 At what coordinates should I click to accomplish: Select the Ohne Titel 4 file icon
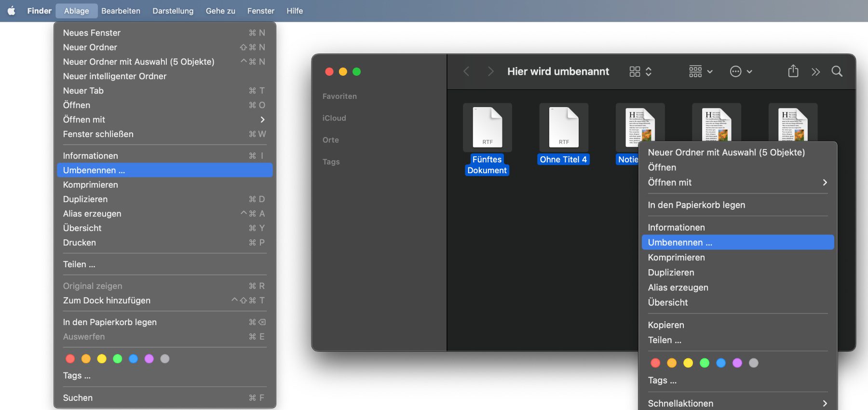click(563, 128)
